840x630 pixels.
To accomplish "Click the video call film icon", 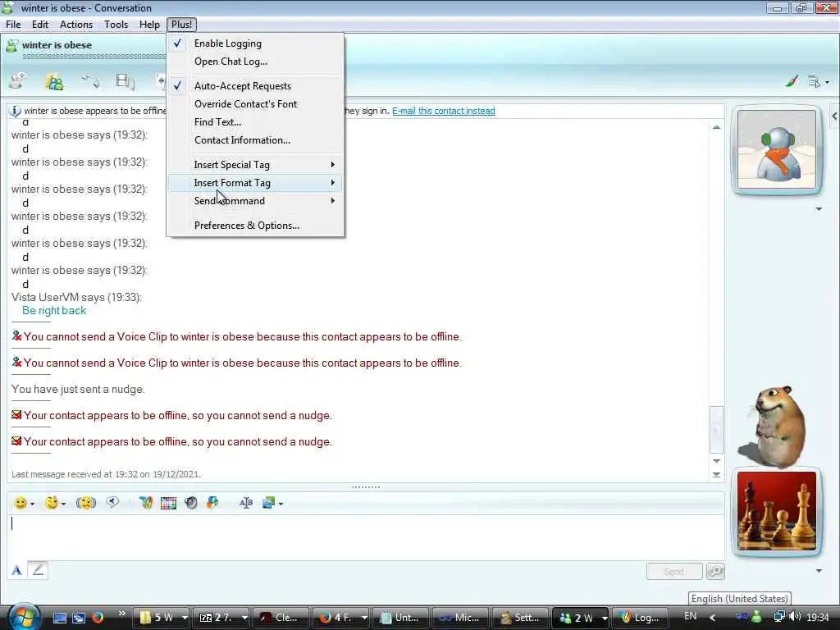I will tap(125, 81).
